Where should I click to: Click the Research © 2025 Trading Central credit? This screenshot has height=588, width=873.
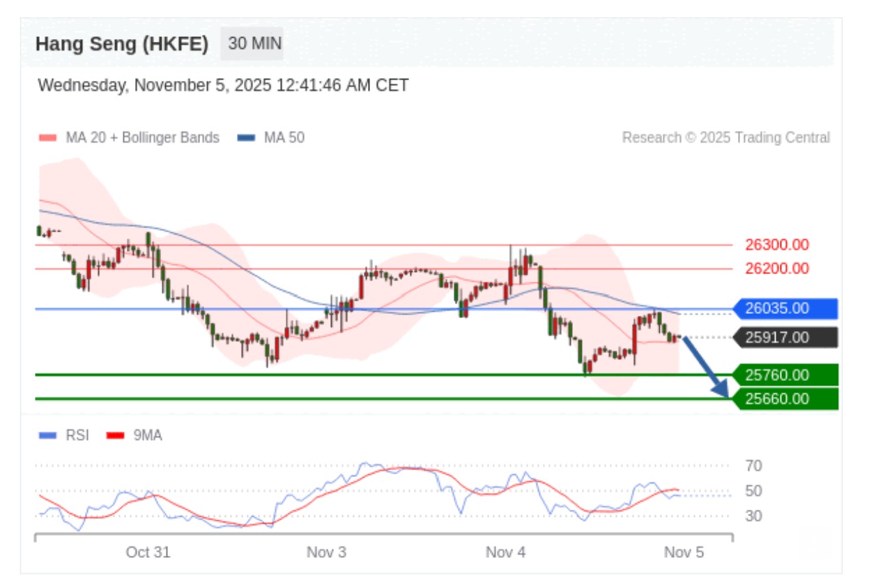click(x=726, y=138)
